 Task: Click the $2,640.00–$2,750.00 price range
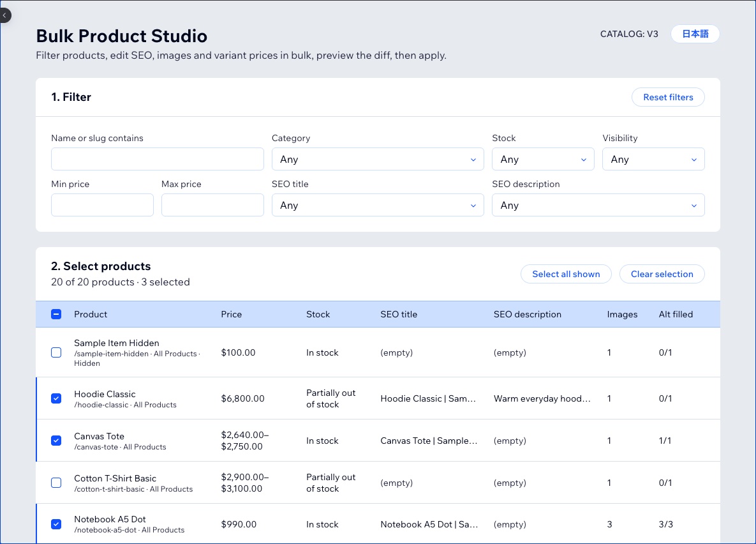[x=245, y=441]
